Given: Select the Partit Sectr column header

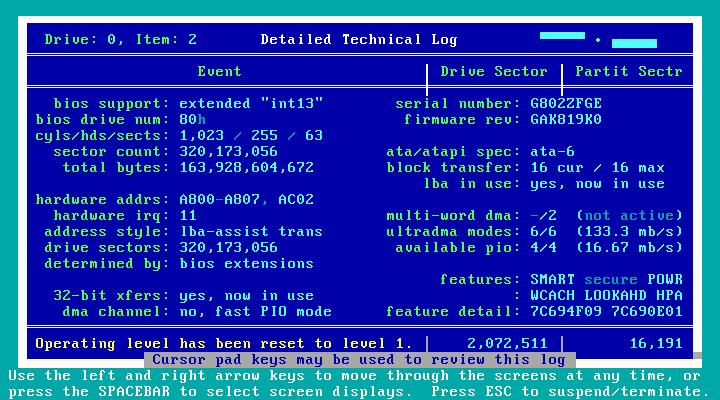Looking at the screenshot, I should click(x=628, y=72).
